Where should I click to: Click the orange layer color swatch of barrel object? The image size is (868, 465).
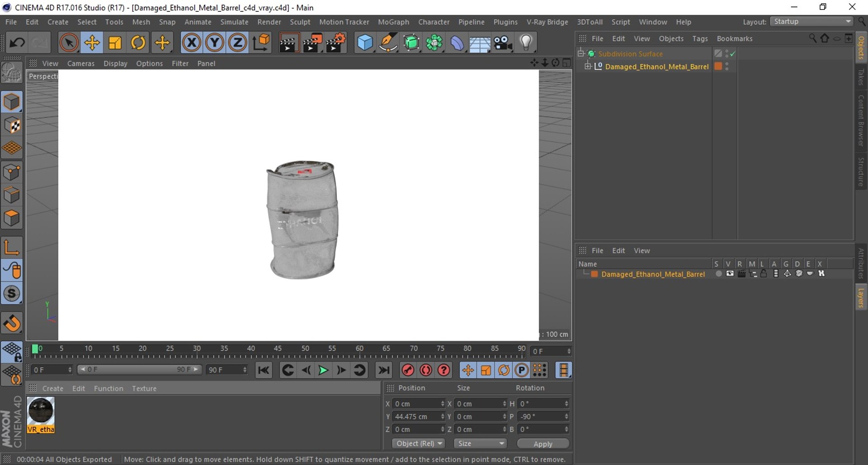click(718, 66)
